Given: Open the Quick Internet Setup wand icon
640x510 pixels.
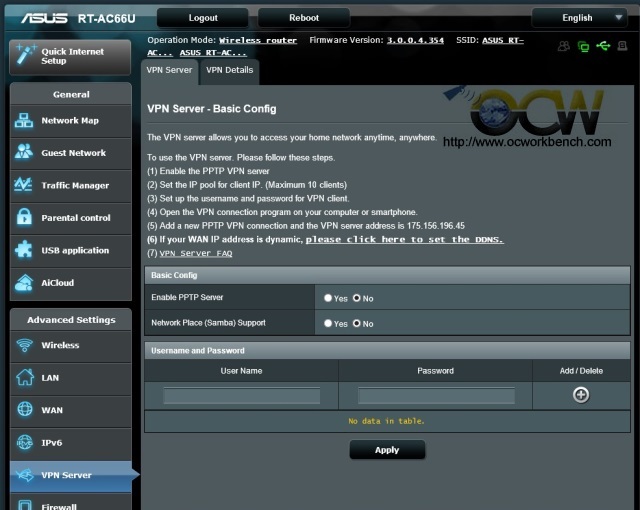Looking at the screenshot, I should 25,55.
